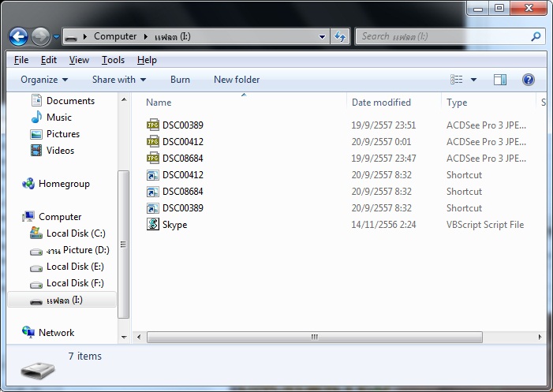Select the DSC08684 shortcut icon
This screenshot has width=553, height=392.
pyautogui.click(x=153, y=192)
